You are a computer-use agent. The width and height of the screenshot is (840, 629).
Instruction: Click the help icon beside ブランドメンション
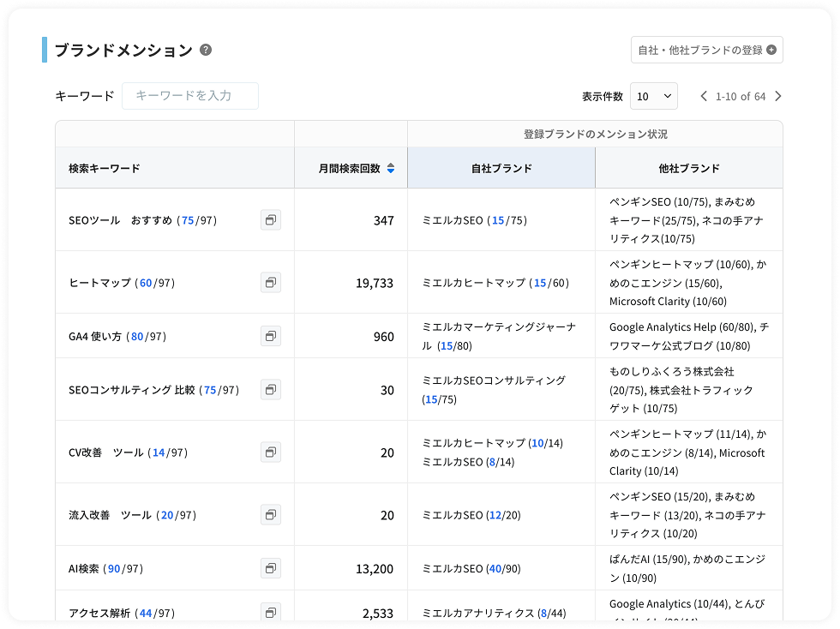pos(206,50)
